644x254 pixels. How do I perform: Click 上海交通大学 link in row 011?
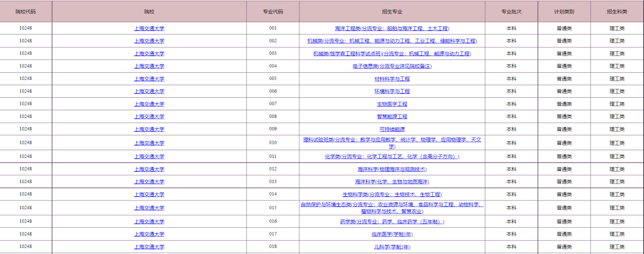pos(149,157)
